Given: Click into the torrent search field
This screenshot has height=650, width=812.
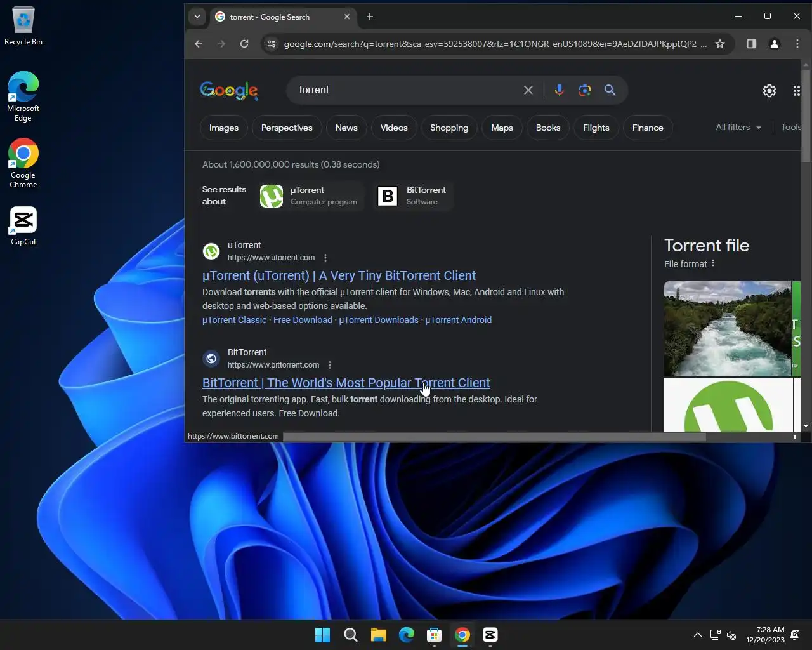Looking at the screenshot, I should tap(406, 90).
